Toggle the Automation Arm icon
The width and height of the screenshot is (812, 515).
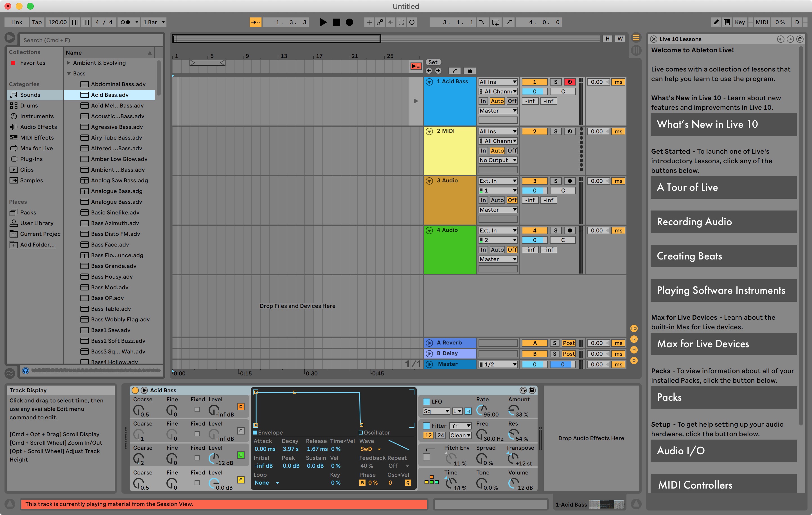(380, 22)
